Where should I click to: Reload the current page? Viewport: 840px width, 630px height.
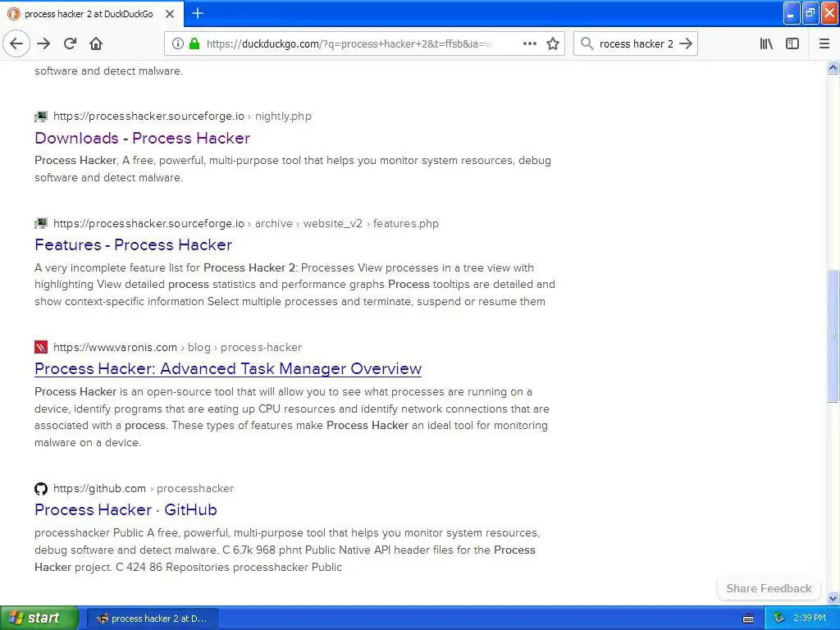pos(70,43)
